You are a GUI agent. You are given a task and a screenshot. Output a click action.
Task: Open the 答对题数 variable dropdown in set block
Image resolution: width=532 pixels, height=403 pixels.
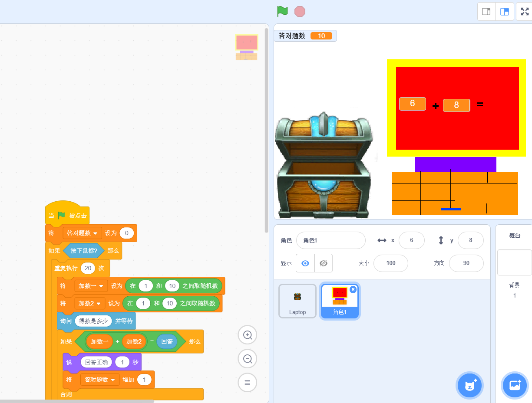point(95,233)
